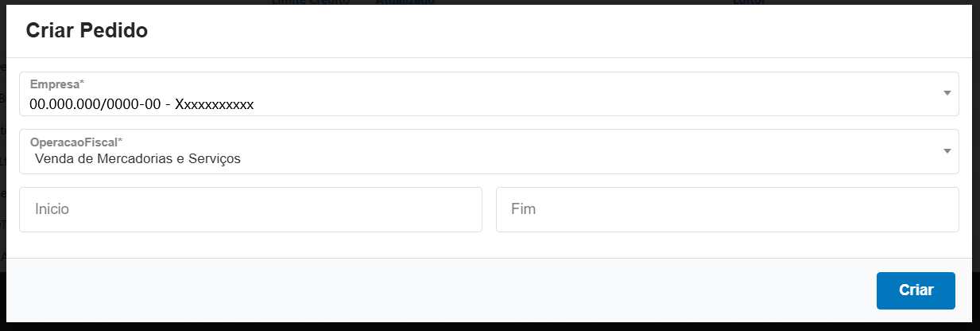980x331 pixels.
Task: Click the word Serviços in OperacaoFiscal
Action: (x=214, y=159)
